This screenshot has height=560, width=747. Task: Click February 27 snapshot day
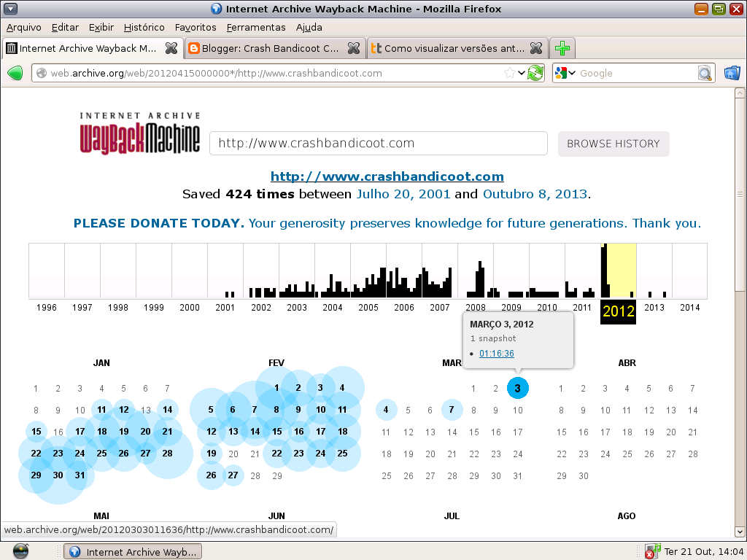click(x=233, y=475)
